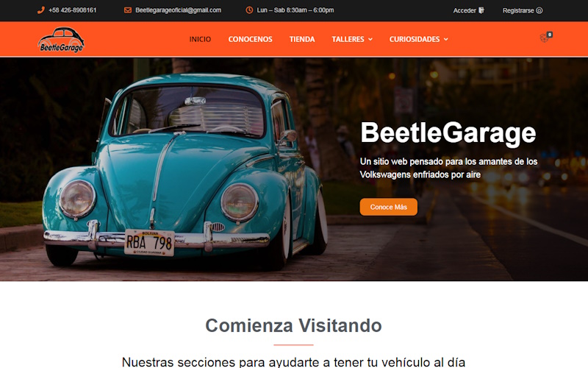Open the Conocenos page
This screenshot has width=588, height=368.
(x=250, y=39)
